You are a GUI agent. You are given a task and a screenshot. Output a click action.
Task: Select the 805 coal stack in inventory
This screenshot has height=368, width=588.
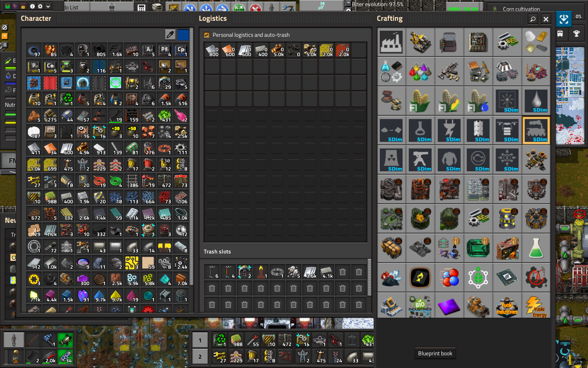tap(99, 50)
